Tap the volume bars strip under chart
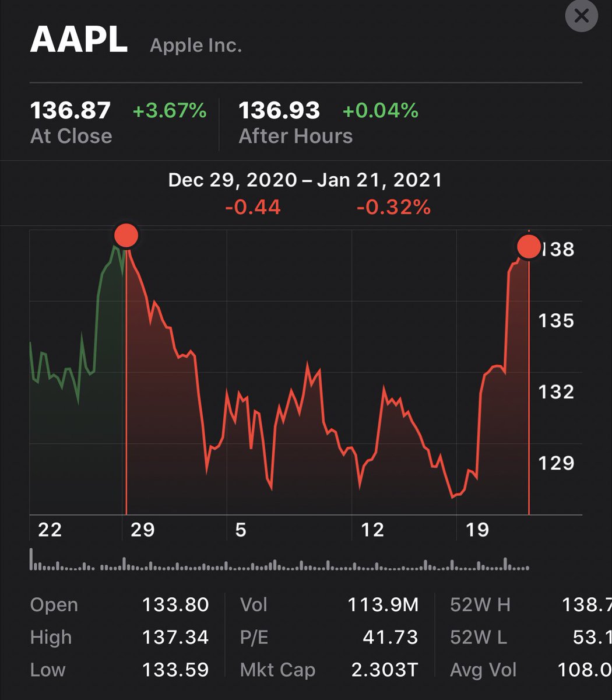Screen dimensions: 612x700 279,560
